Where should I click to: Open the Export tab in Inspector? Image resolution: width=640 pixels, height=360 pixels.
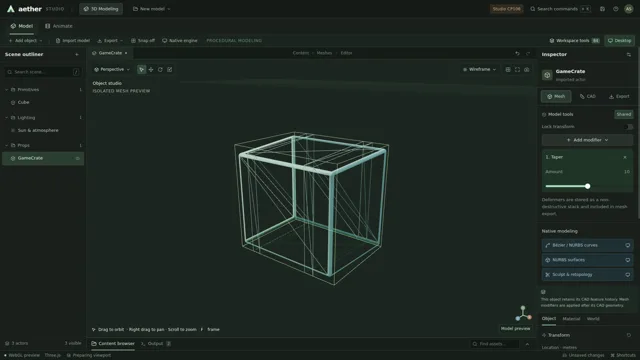(619, 96)
